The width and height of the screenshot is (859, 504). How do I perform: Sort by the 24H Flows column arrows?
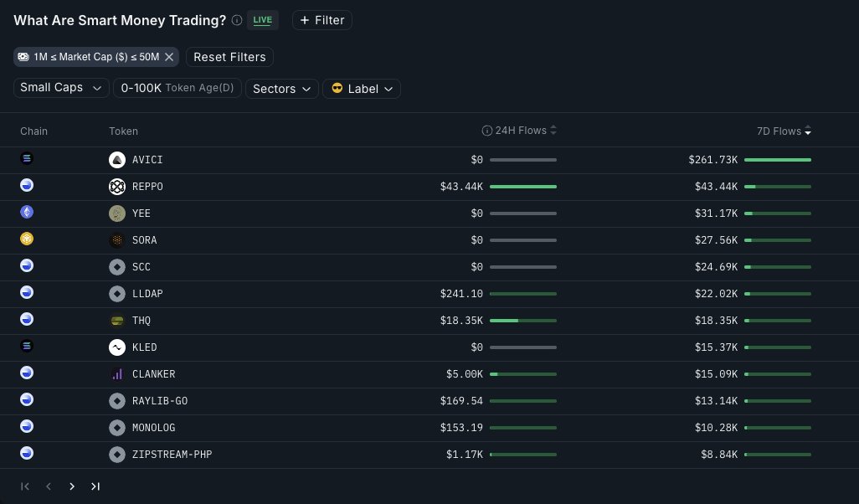553,131
